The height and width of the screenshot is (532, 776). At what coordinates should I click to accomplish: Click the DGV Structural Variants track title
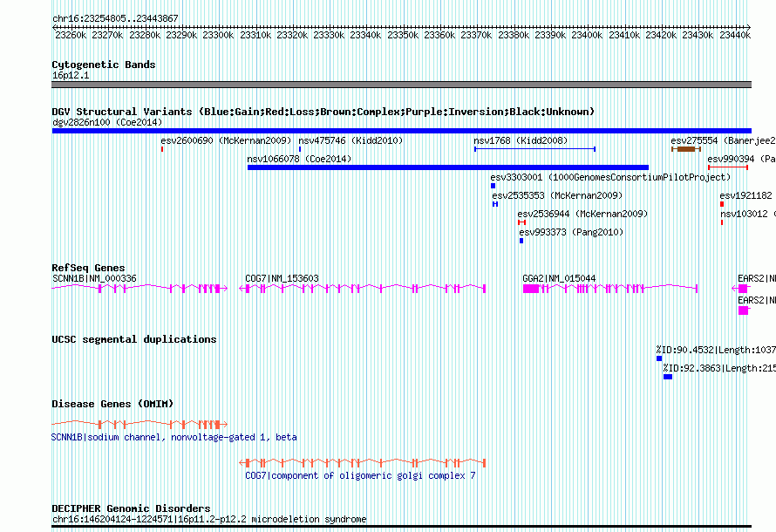pos(323,112)
